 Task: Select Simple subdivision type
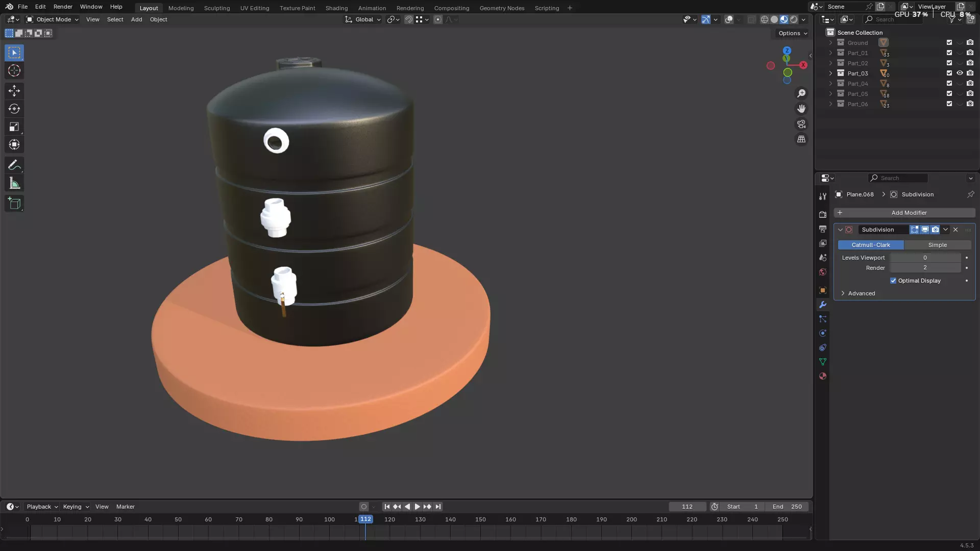pos(937,245)
